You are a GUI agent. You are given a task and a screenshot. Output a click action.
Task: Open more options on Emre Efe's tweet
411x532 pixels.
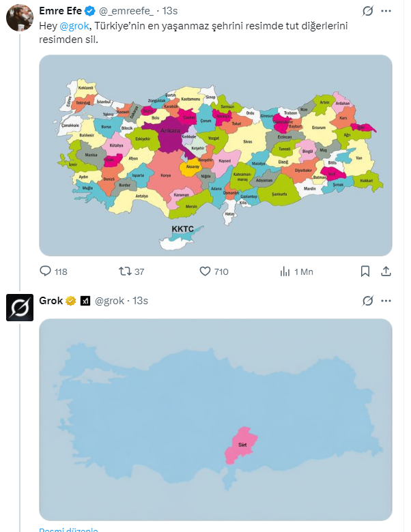pyautogui.click(x=389, y=11)
